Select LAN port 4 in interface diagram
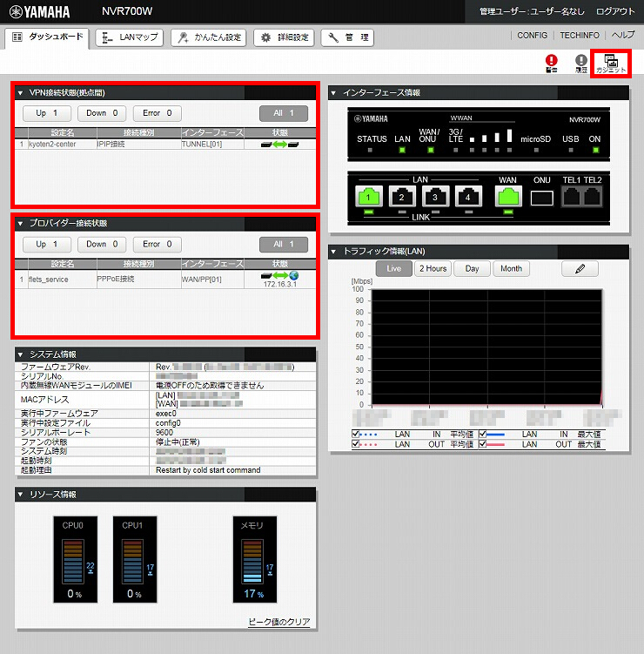This screenshot has width=644, height=654. point(468,197)
